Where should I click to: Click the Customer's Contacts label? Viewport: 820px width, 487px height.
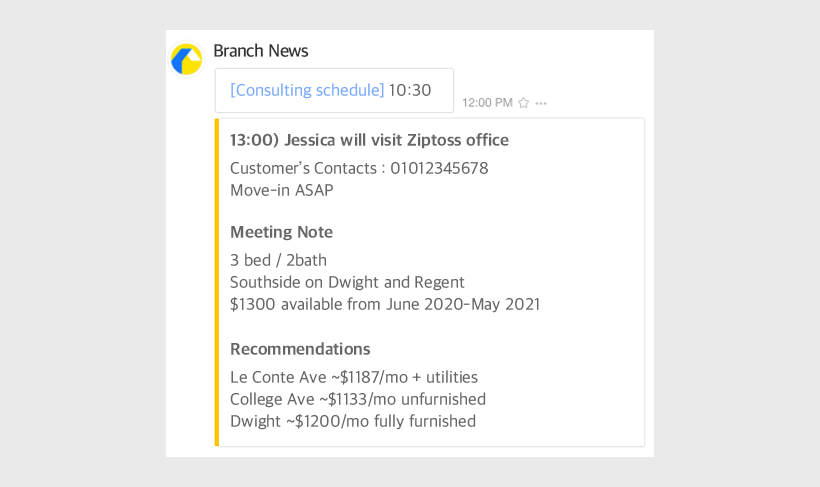[303, 168]
